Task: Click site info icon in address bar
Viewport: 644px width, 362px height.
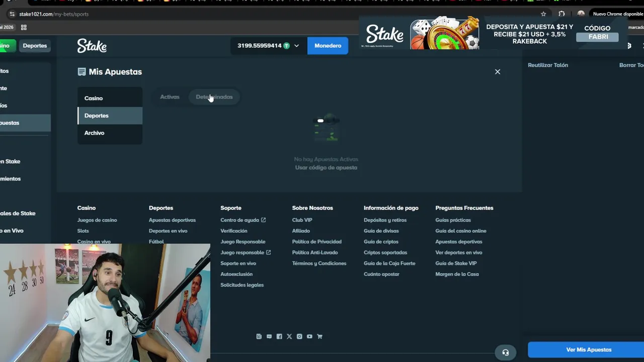Action: pos(12,14)
